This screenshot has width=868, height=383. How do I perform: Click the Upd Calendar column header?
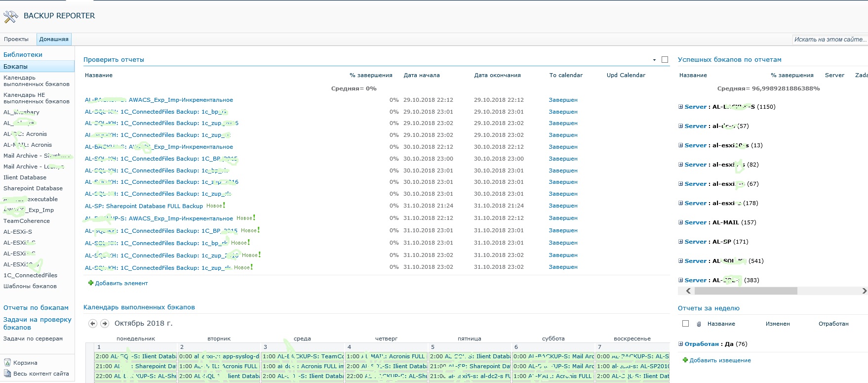(x=626, y=75)
